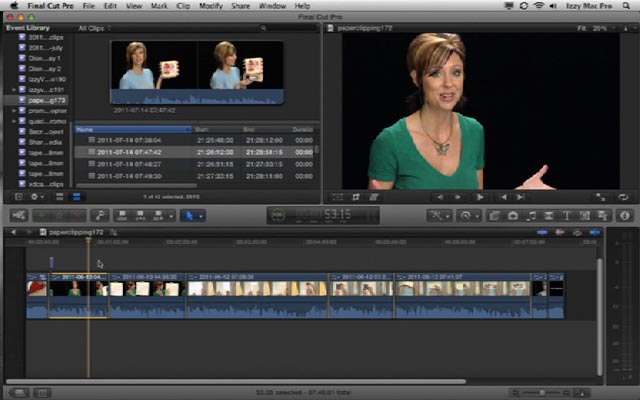
Task: Open the Retime dropdown menu
Action: [x=469, y=216]
